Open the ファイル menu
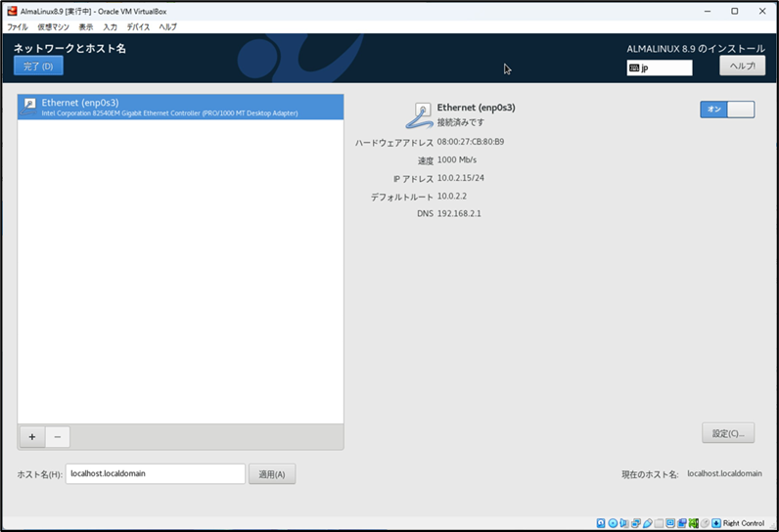 [x=18, y=26]
